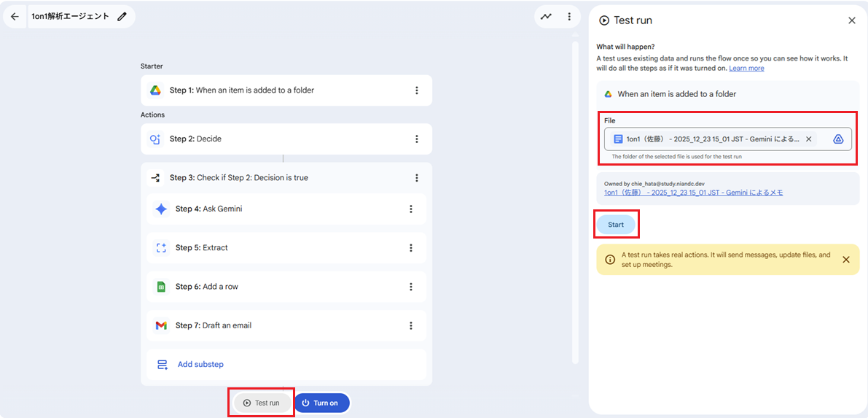Click the Extract icon in Step 5

(x=161, y=248)
